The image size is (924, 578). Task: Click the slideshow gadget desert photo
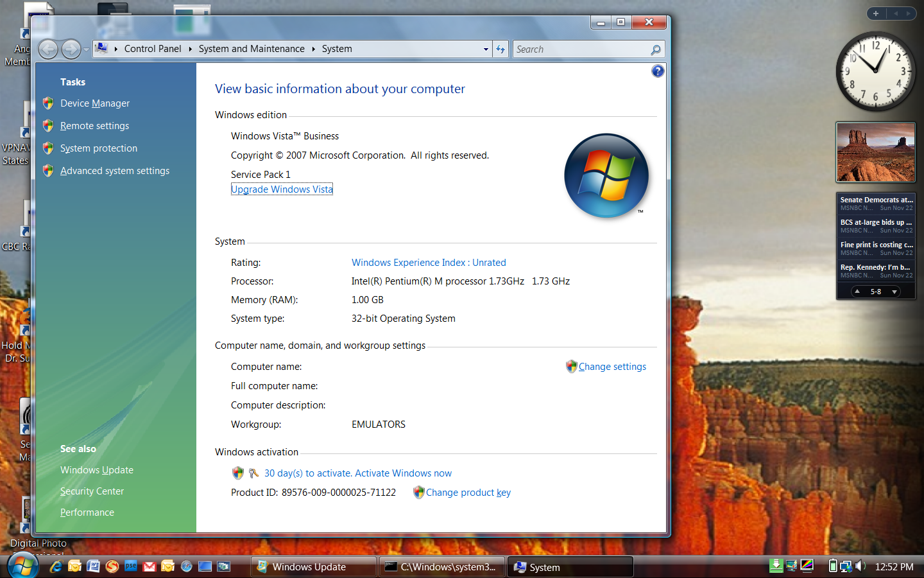(875, 152)
